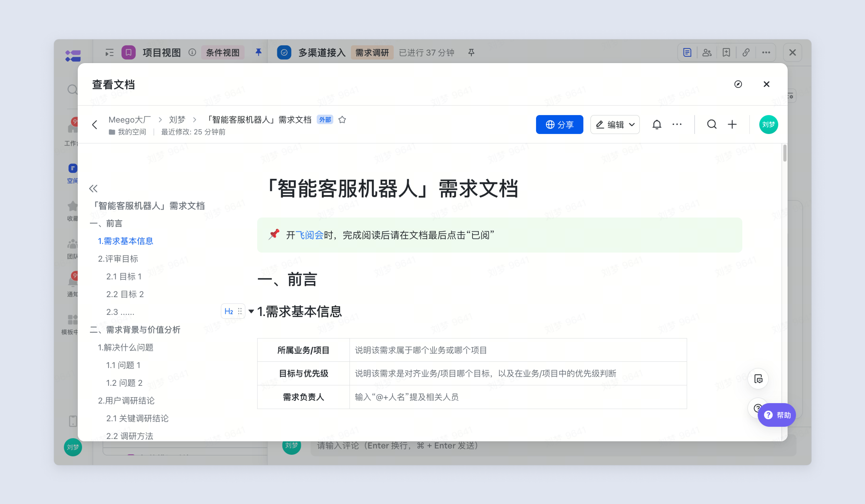Jump to 2.2 目标 2 in outline
This screenshot has width=865, height=504.
(125, 295)
